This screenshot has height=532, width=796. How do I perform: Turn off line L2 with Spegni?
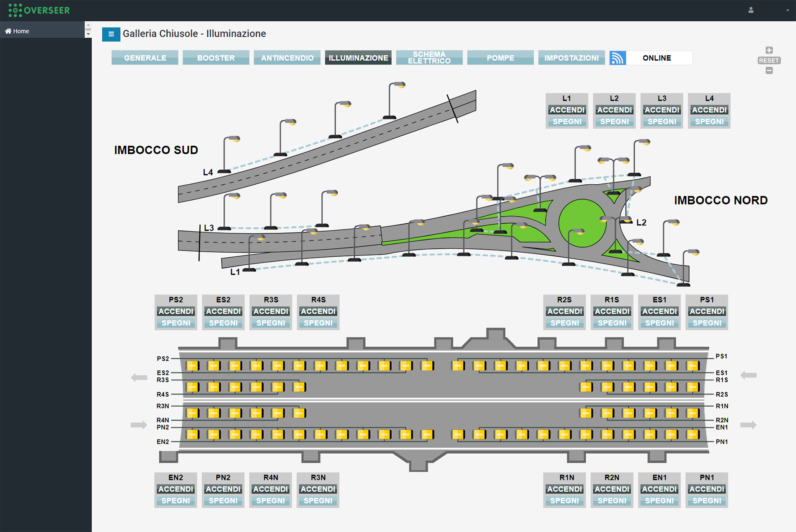614,121
